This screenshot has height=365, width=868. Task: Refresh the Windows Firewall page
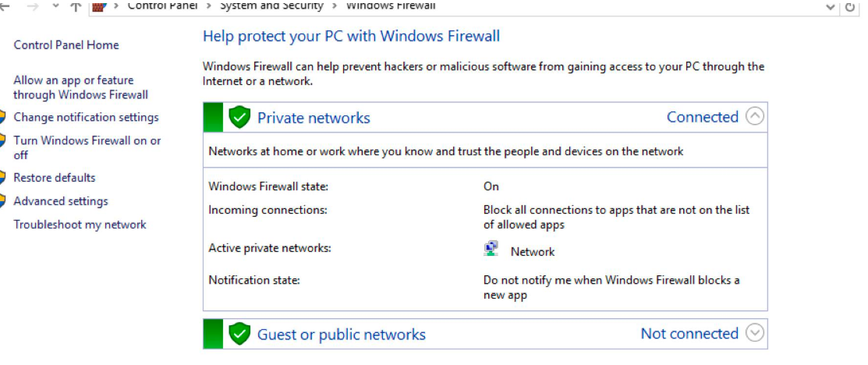pyautogui.click(x=850, y=6)
